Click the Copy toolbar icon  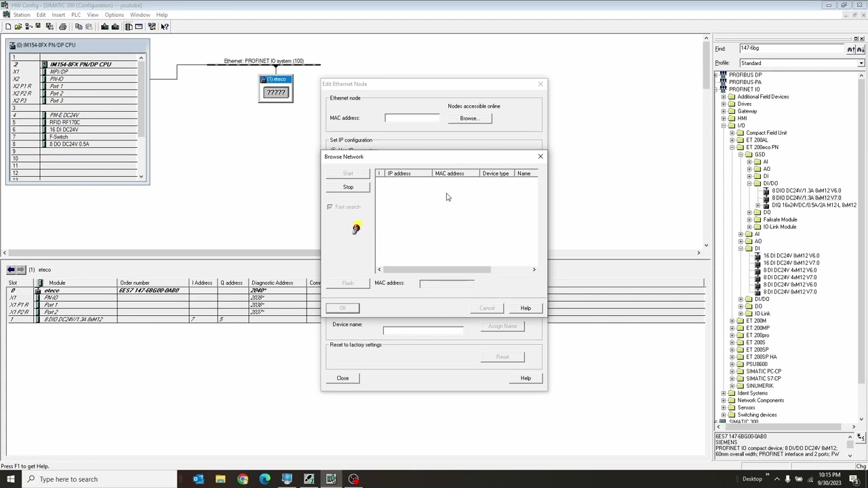(x=79, y=26)
